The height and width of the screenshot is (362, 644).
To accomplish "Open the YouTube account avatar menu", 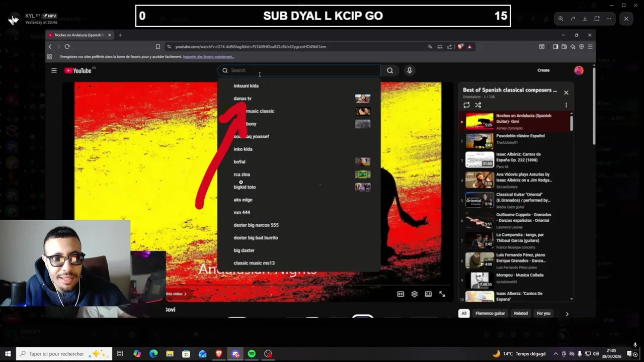I will (x=579, y=70).
